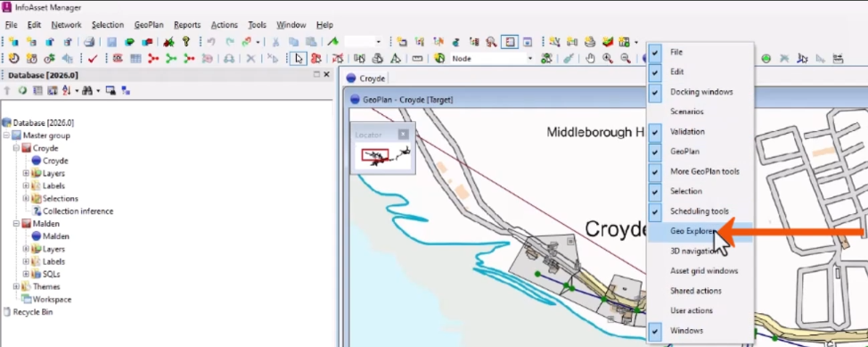Toggle Scheduling tools option
Viewport: 868px width, 347px height.
pyautogui.click(x=700, y=211)
